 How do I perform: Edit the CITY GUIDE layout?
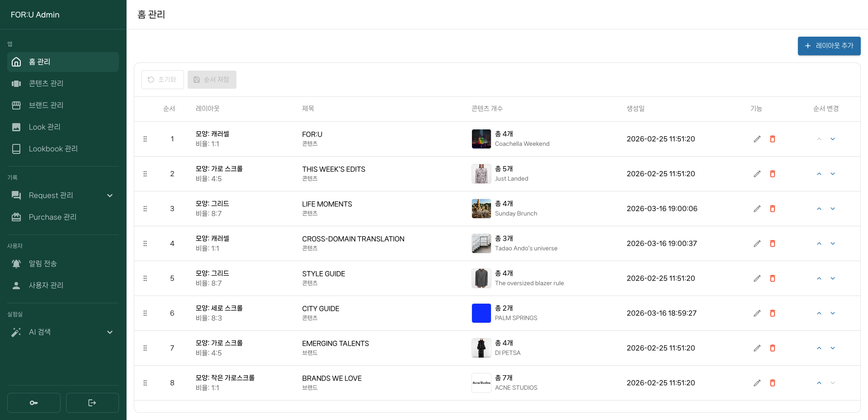[x=757, y=313]
